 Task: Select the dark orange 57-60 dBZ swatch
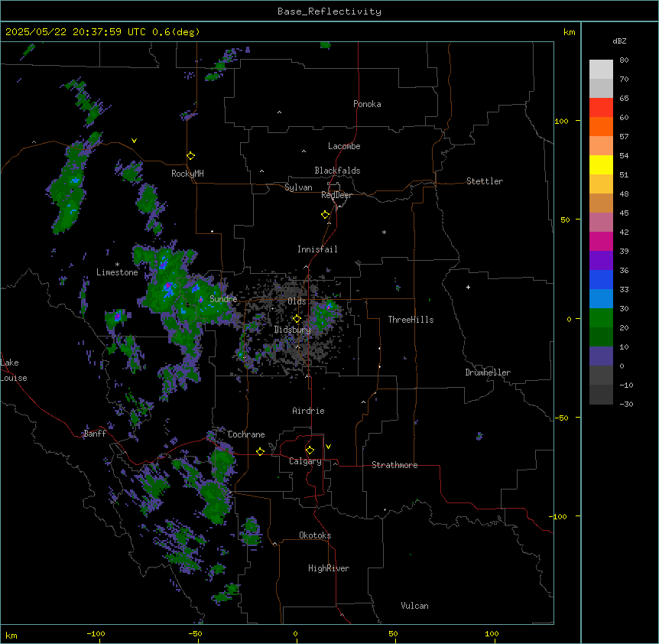601,126
